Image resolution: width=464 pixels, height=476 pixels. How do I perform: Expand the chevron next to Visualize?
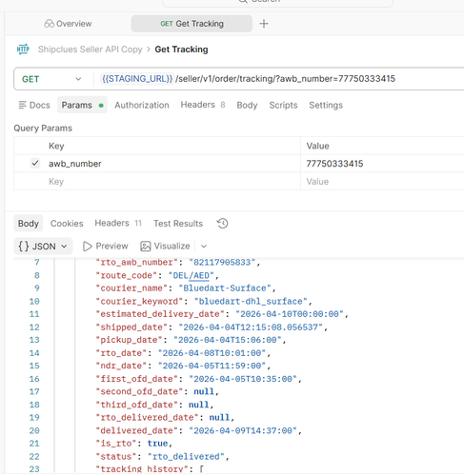[x=204, y=247]
